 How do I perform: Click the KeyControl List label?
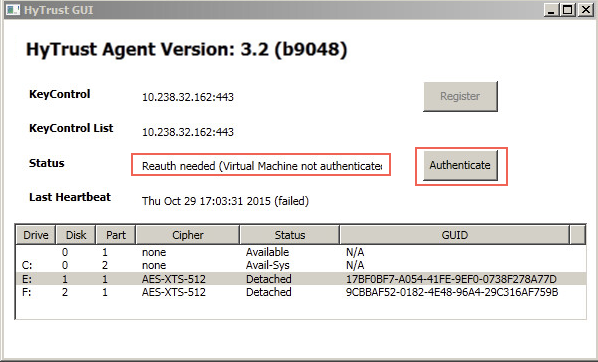[x=71, y=128]
